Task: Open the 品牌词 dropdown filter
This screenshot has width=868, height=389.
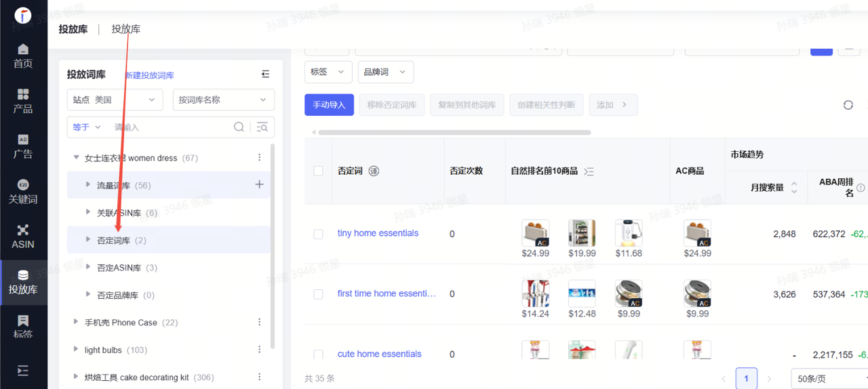Action: coord(385,72)
